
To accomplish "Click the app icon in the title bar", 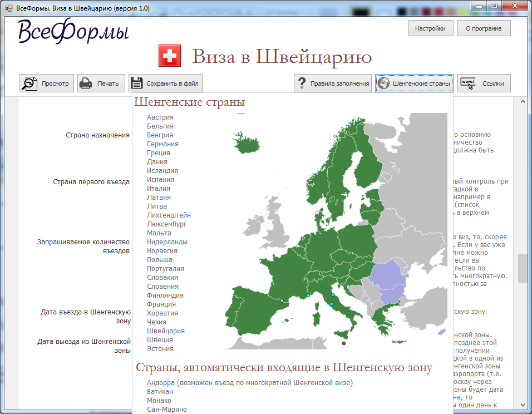I will click(9, 8).
